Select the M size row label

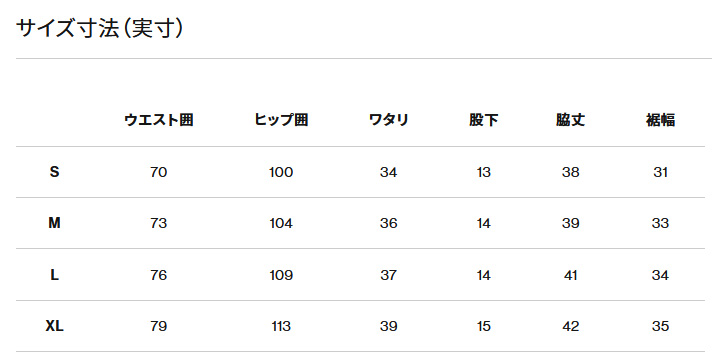(54, 223)
